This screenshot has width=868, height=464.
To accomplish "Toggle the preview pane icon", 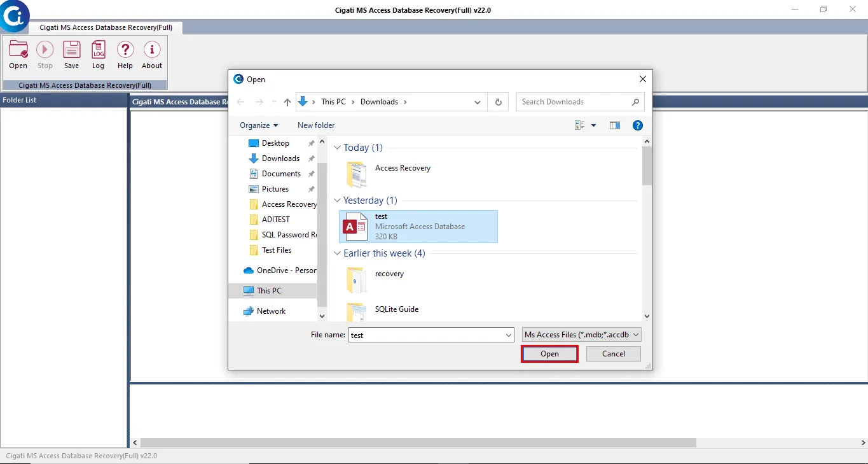I will (615, 125).
